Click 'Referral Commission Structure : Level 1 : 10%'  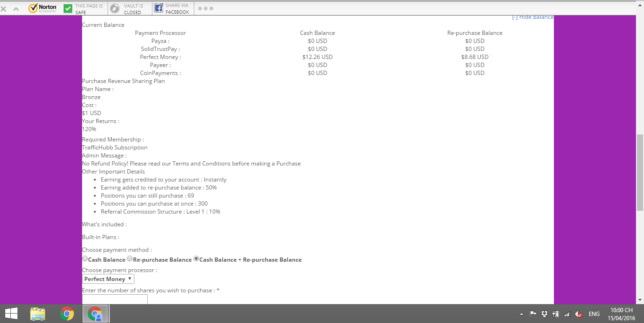[x=160, y=212]
